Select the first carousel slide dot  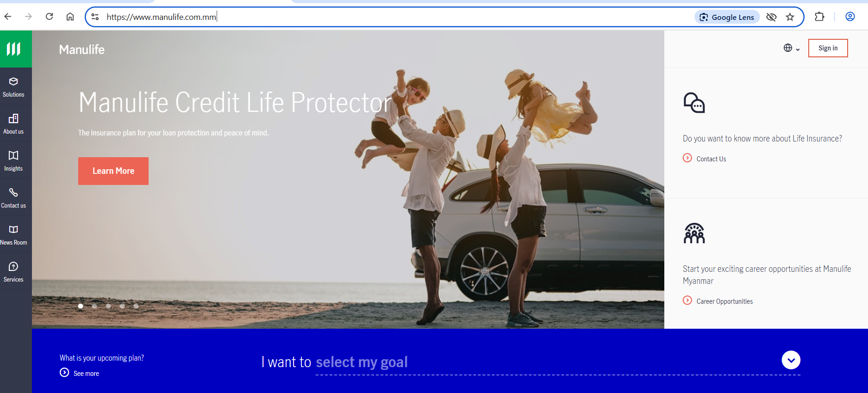click(x=81, y=306)
